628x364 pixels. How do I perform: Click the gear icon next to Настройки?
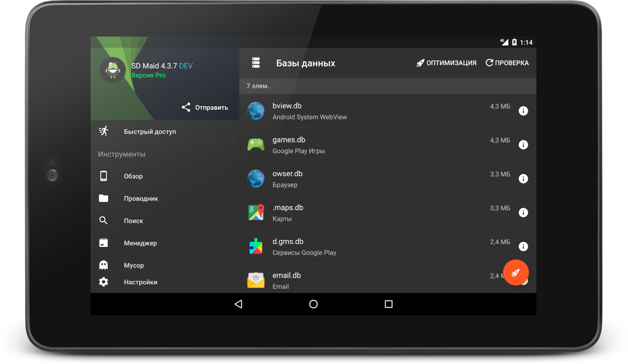pyautogui.click(x=104, y=282)
